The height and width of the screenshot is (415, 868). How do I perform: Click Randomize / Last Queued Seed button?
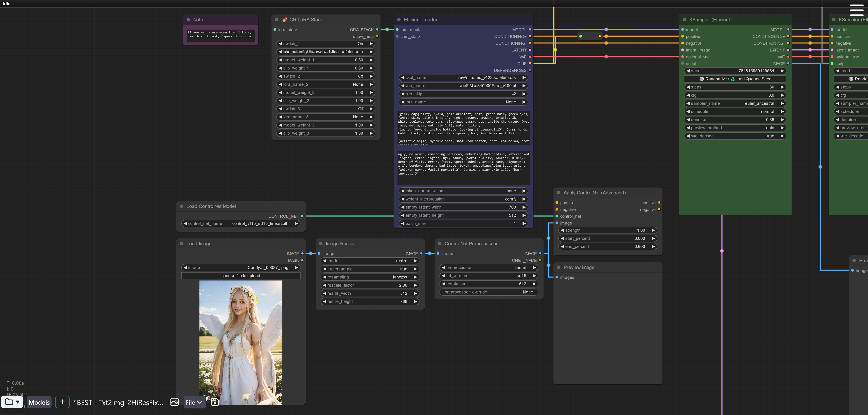pos(735,79)
